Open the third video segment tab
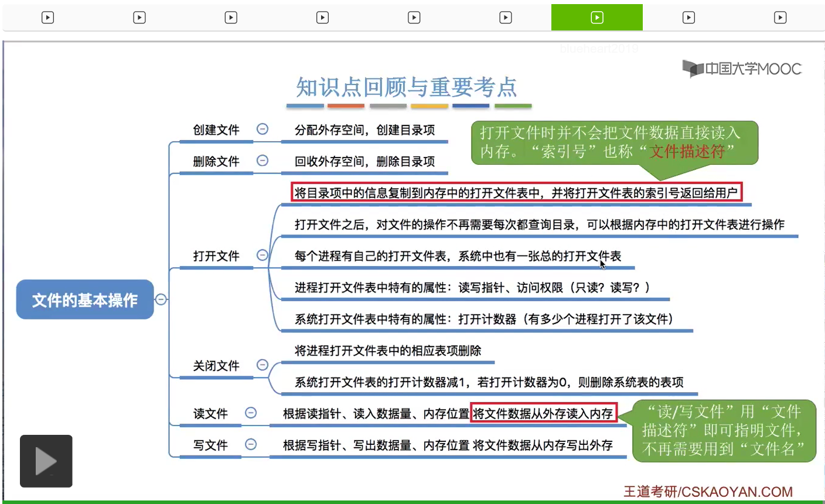This screenshot has width=825, height=504. tap(231, 18)
